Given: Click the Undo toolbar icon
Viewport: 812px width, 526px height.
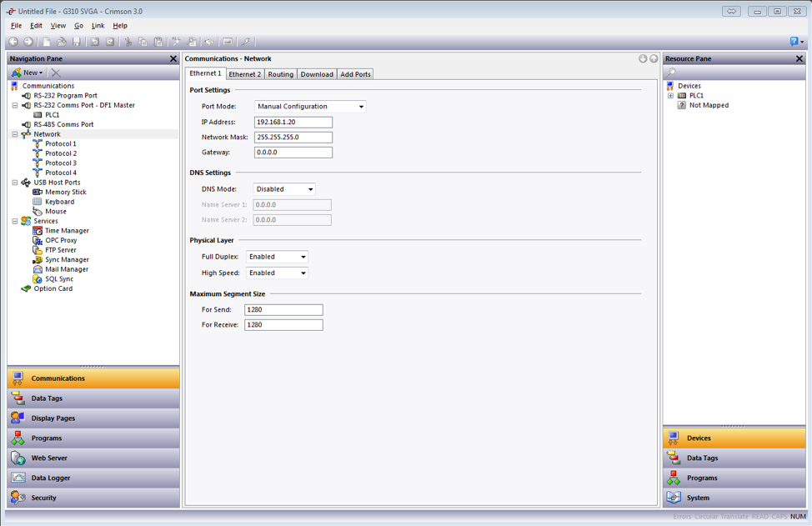Looking at the screenshot, I should click(x=95, y=42).
